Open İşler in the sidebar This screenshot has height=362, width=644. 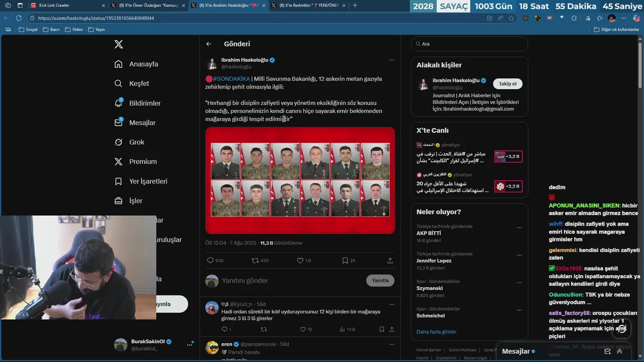(x=128, y=201)
